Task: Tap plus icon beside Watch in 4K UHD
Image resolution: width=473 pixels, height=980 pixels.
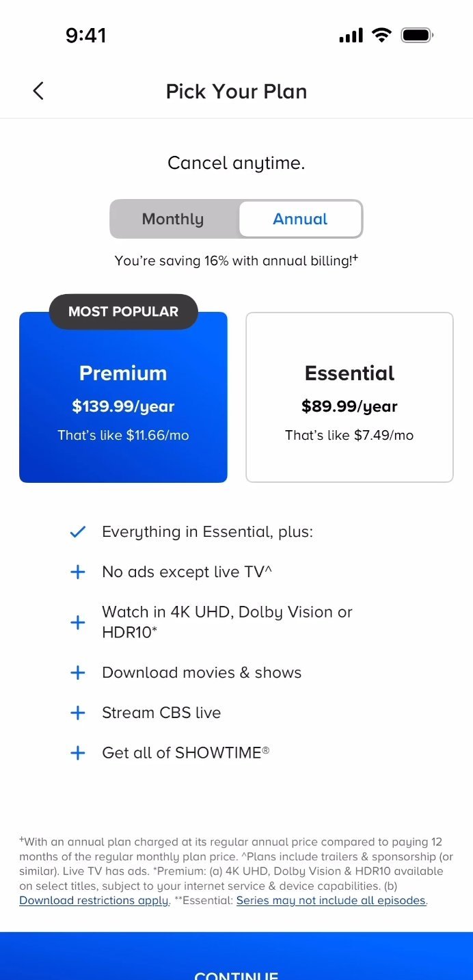Action: click(x=78, y=622)
